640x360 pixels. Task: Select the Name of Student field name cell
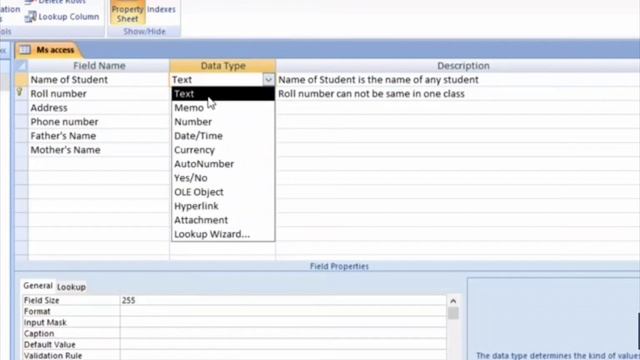click(99, 80)
